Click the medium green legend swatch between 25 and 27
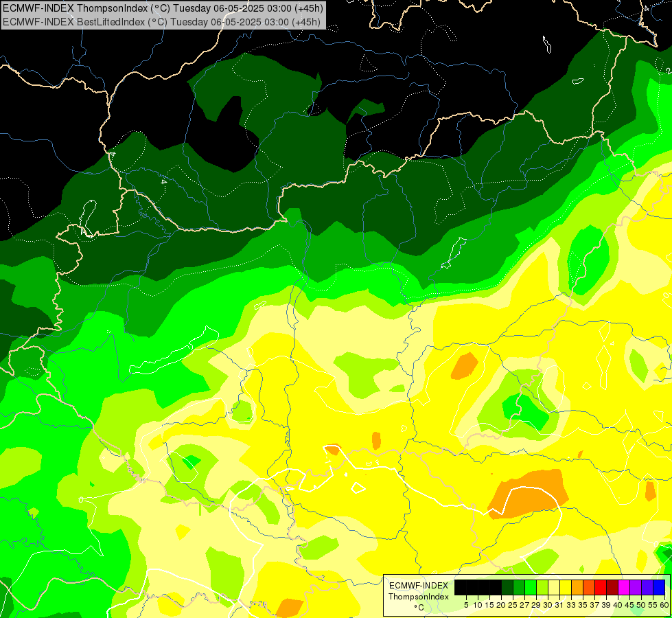The image size is (672, 618). coord(519,587)
